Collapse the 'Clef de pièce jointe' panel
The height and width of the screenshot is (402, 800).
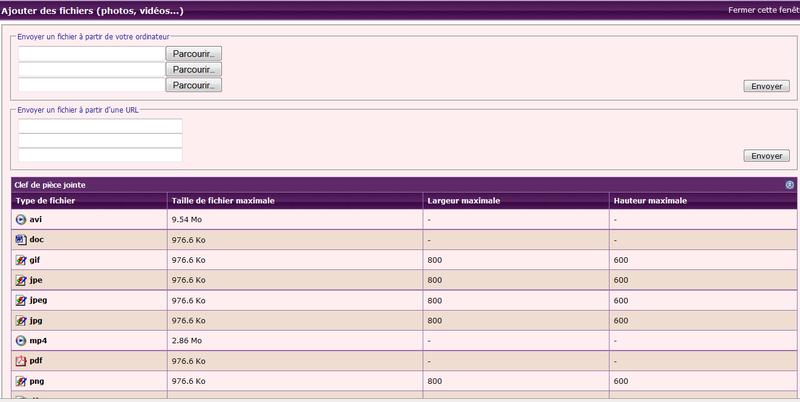point(789,185)
